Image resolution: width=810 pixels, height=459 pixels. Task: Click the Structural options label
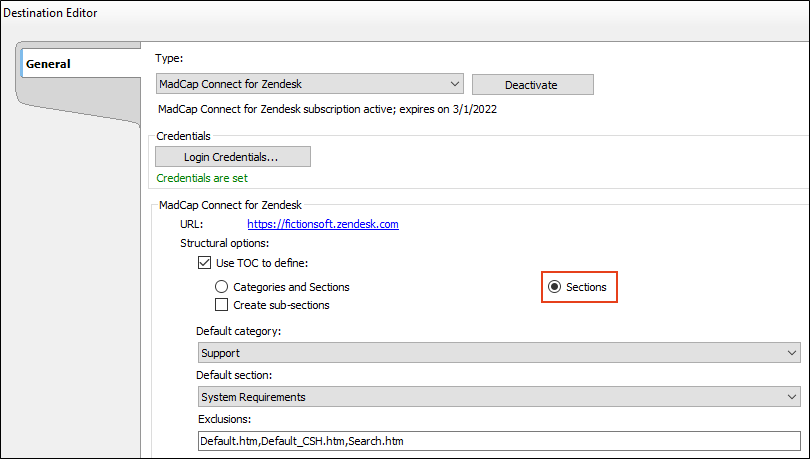click(225, 243)
